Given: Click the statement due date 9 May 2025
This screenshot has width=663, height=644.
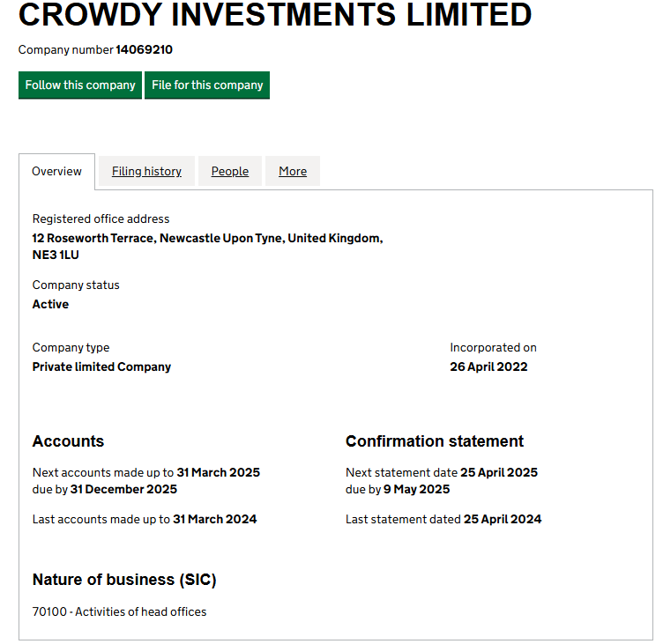Looking at the screenshot, I should [x=417, y=489].
